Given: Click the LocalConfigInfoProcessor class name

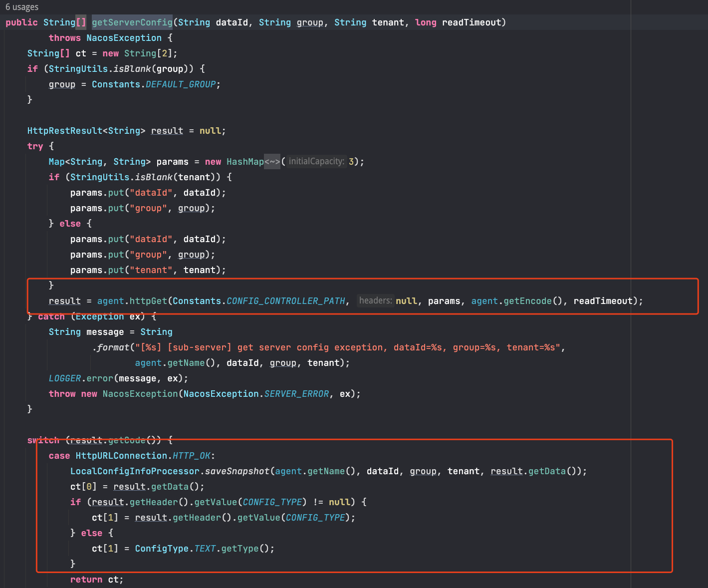Looking at the screenshot, I should click(135, 471).
